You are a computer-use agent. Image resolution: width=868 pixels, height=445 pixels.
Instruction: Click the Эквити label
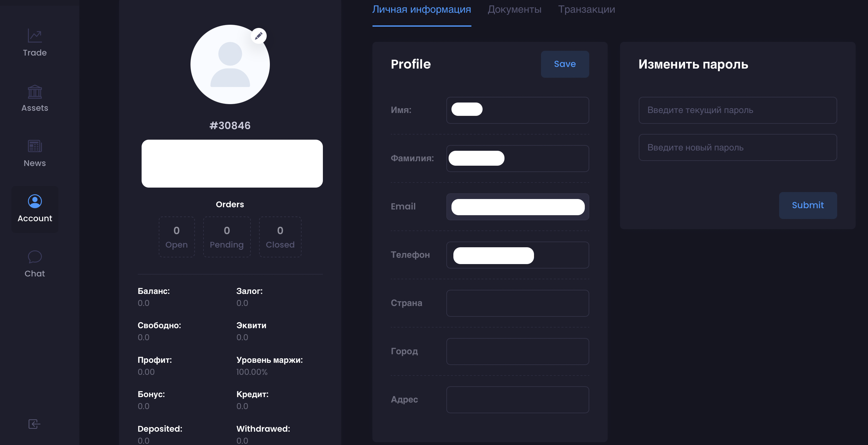[251, 325]
